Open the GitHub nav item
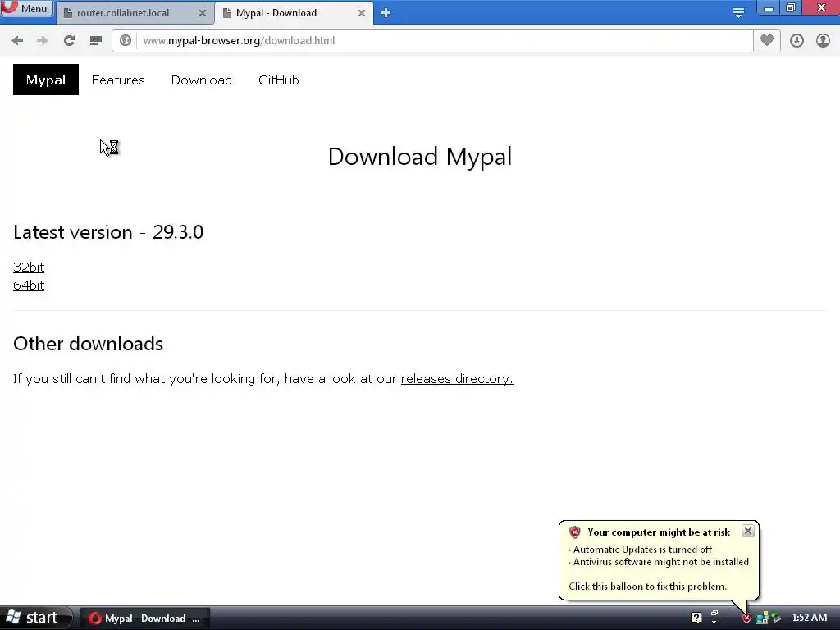Image resolution: width=840 pixels, height=630 pixels. 279,80
